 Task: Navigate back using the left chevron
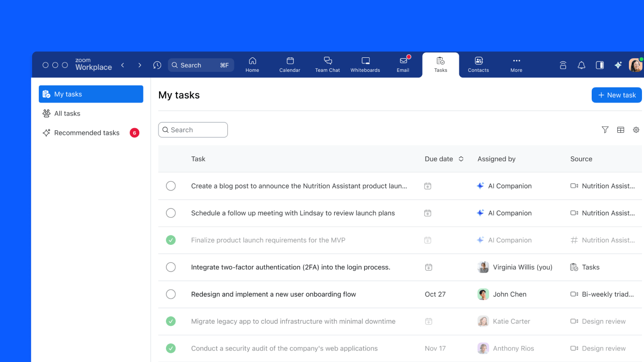tap(122, 65)
